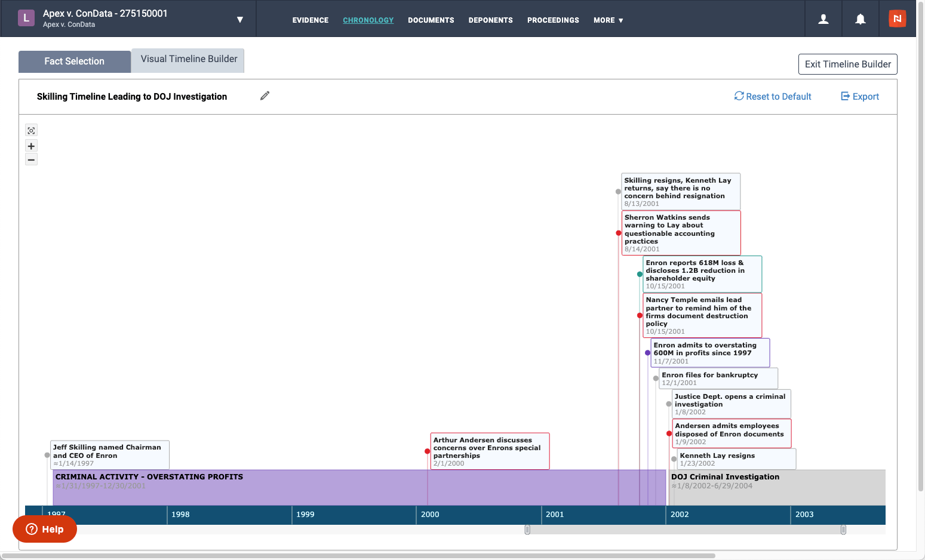
Task: Open the user profile icon
Action: coord(823,19)
